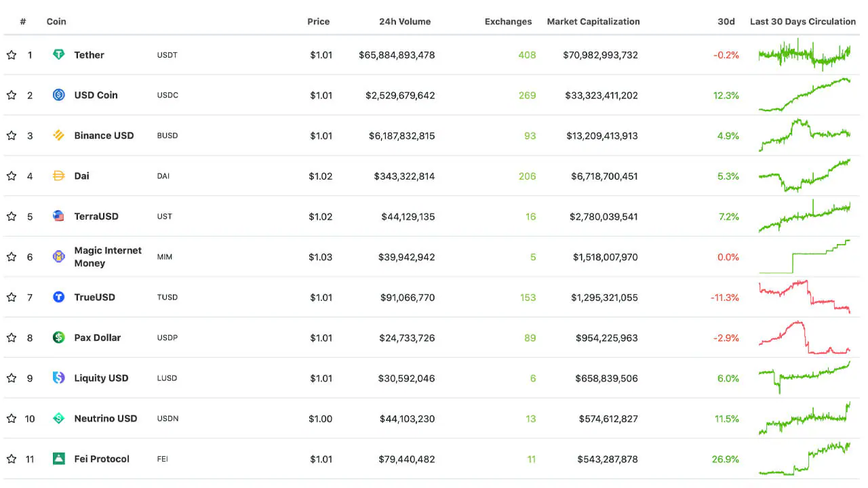Click the TerraUSD logo icon

pos(59,216)
